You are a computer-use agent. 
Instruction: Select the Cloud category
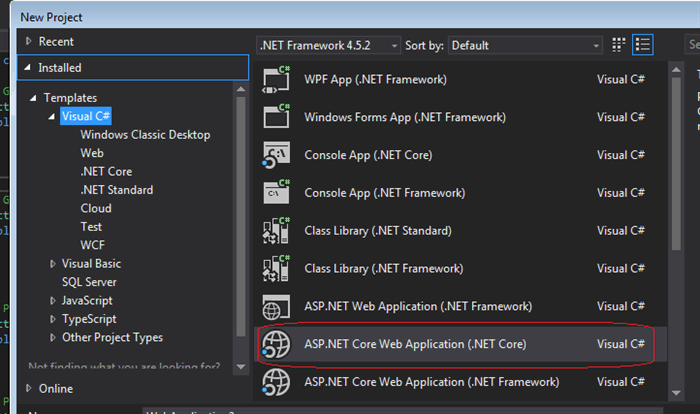96,208
